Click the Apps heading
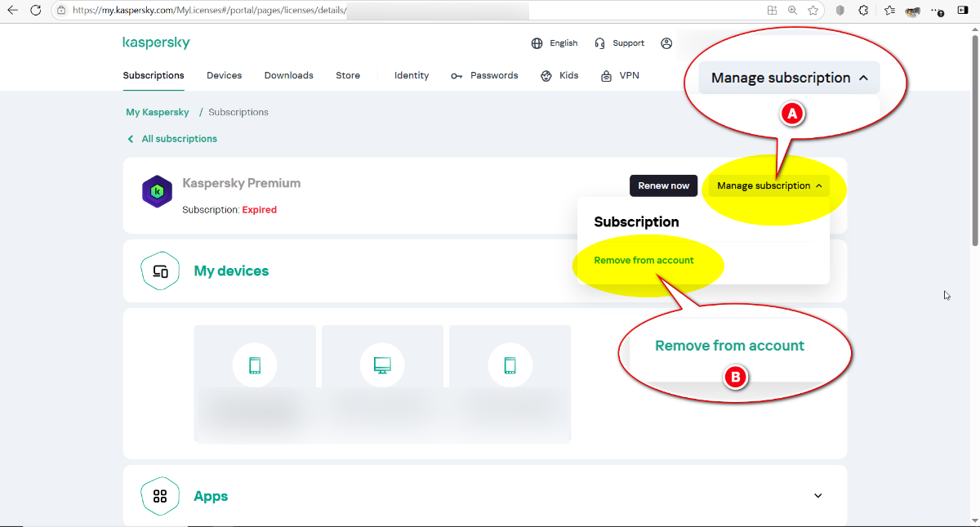The height and width of the screenshot is (527, 980). (211, 496)
